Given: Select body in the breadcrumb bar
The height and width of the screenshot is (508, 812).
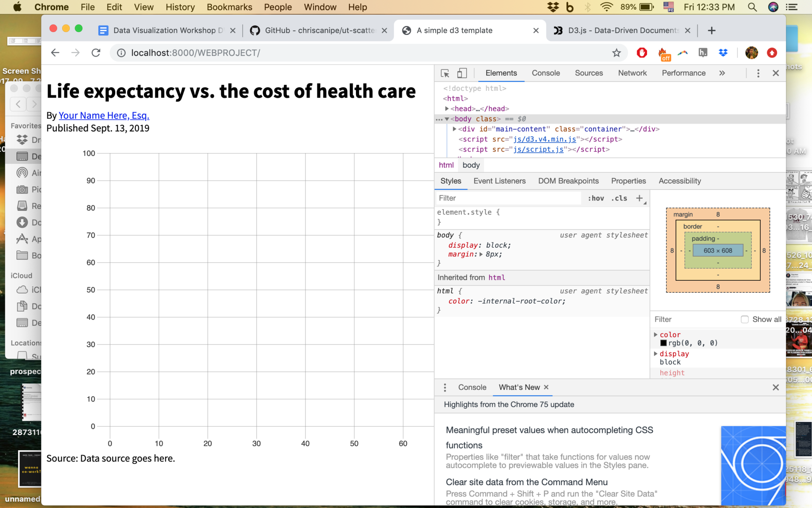Looking at the screenshot, I should pos(471,165).
